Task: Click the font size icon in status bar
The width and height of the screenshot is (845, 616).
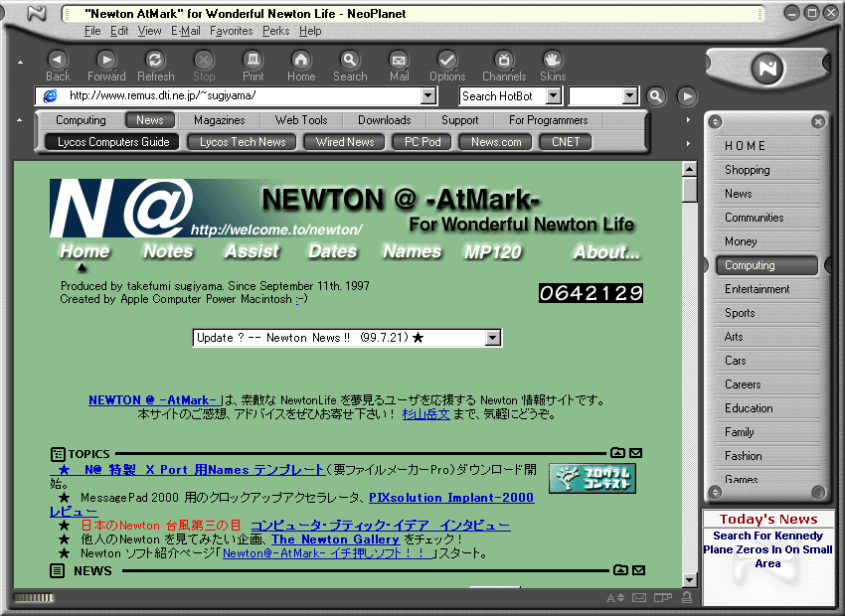Action: (x=615, y=598)
